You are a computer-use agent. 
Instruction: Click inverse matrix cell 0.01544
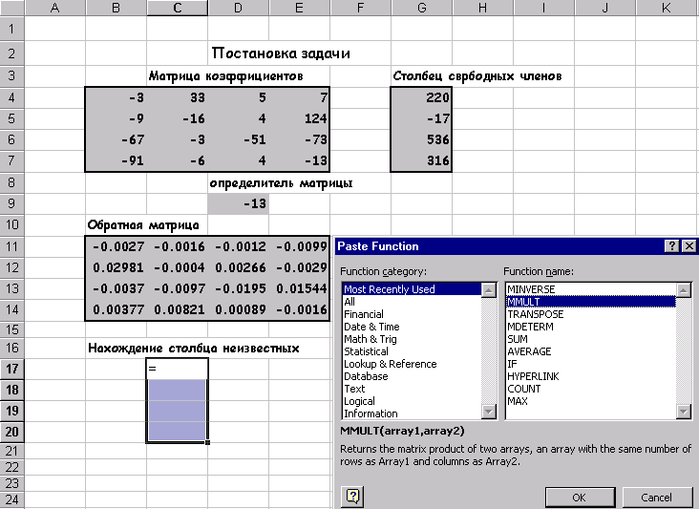pyautogui.click(x=299, y=288)
